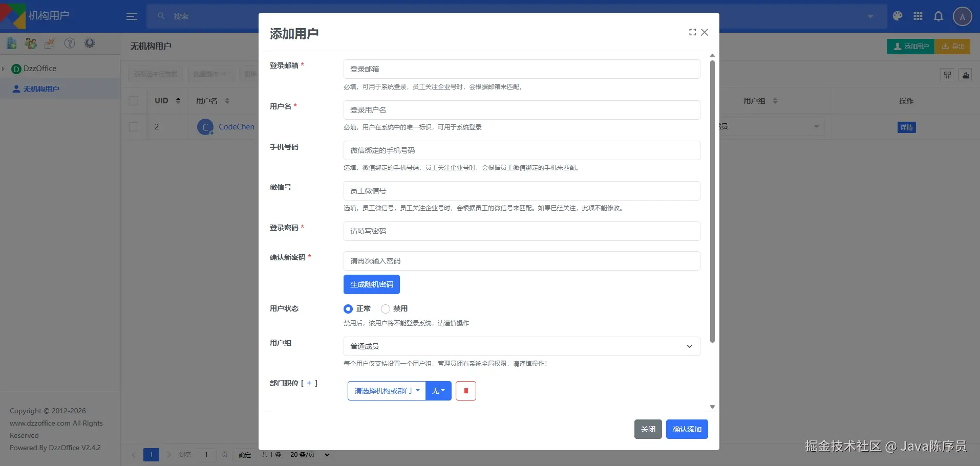Click the add organization building icon
The image size is (980, 466).
[x=11, y=43]
